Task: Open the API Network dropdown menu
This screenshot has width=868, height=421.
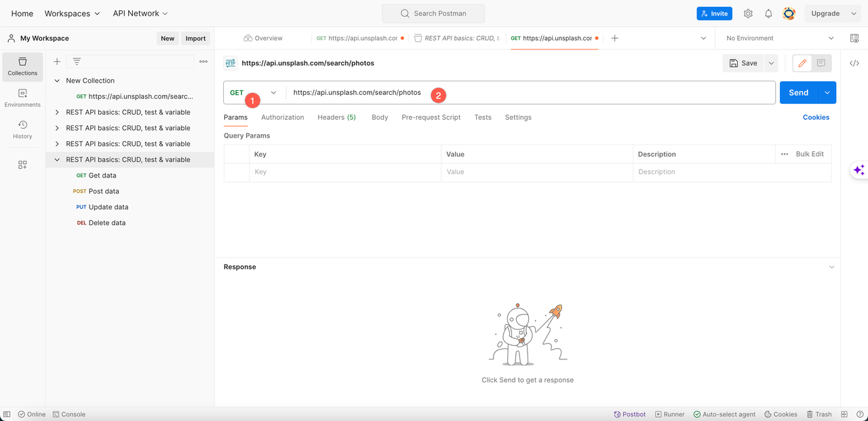Action: 140,14
